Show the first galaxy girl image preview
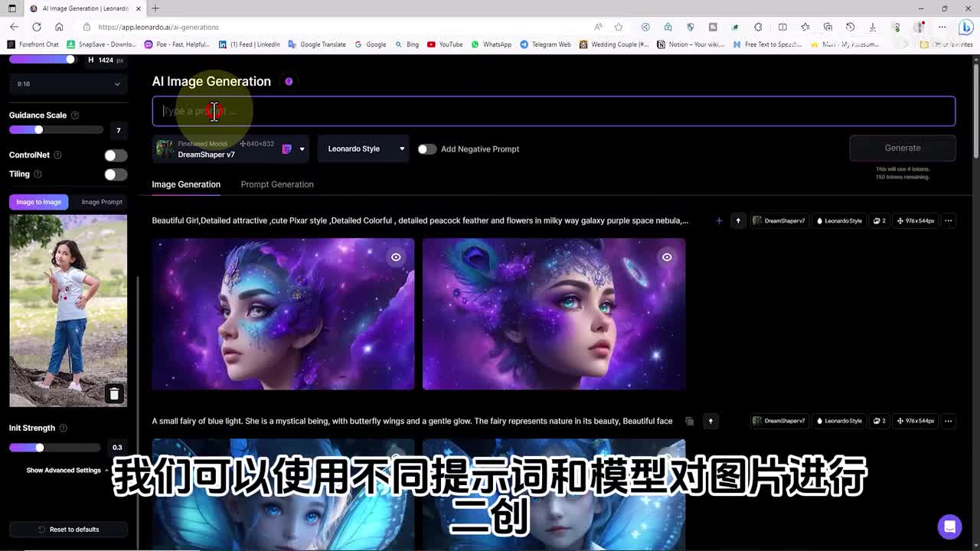Image resolution: width=980 pixels, height=551 pixels. coord(396,257)
